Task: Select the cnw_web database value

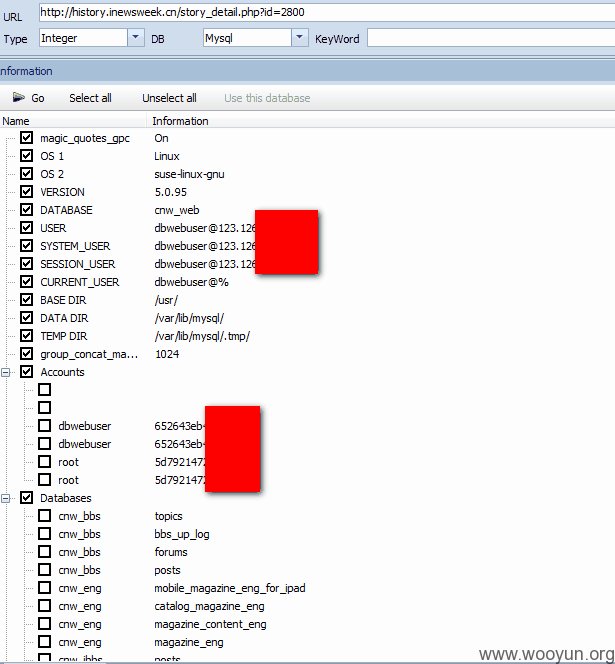Action: click(x=177, y=210)
